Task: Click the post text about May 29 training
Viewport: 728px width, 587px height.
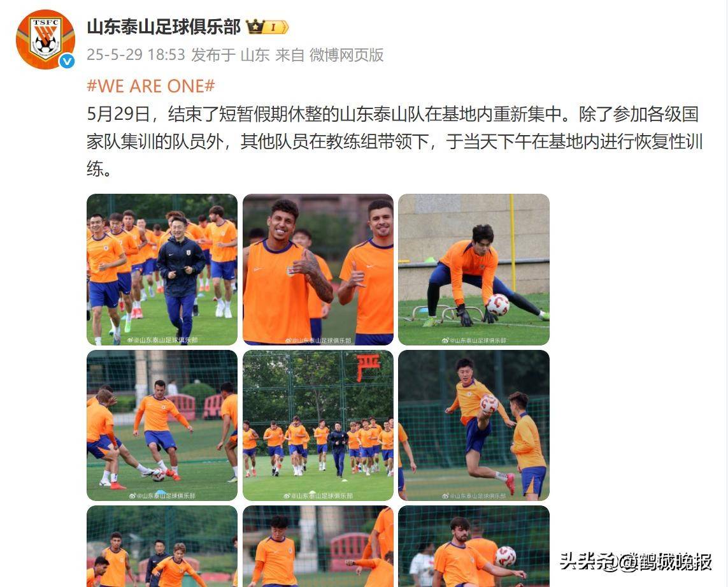Action: pos(395,141)
